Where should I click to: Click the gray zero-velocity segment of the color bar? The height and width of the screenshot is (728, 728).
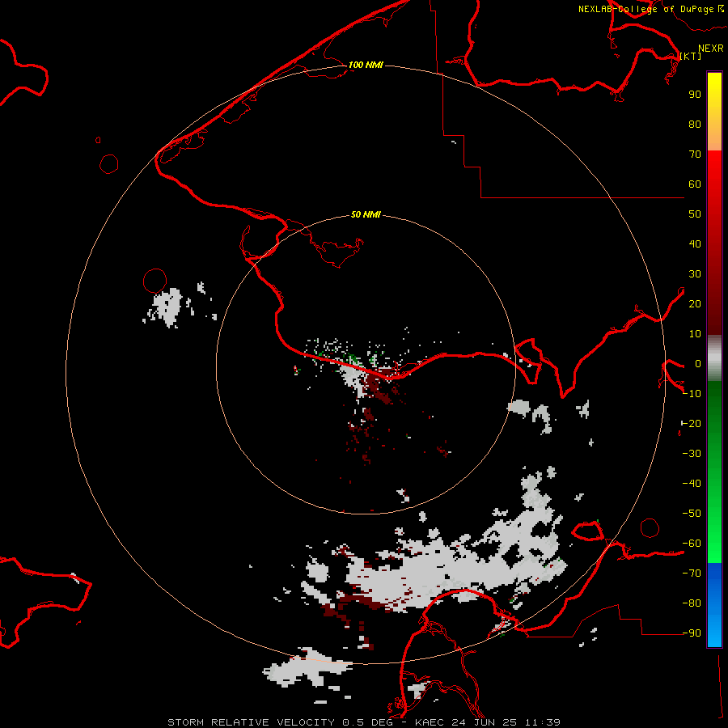tap(714, 358)
